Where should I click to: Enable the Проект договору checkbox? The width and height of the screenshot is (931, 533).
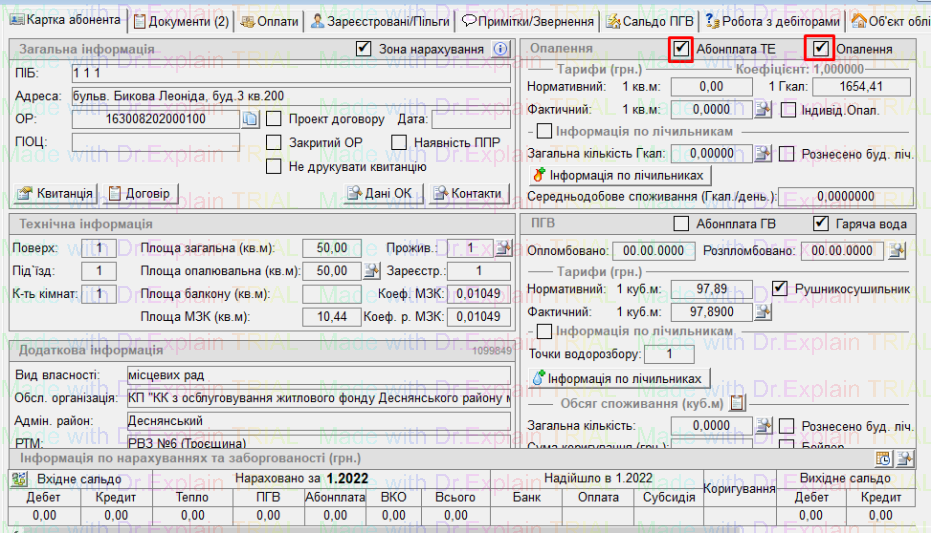click(x=274, y=120)
